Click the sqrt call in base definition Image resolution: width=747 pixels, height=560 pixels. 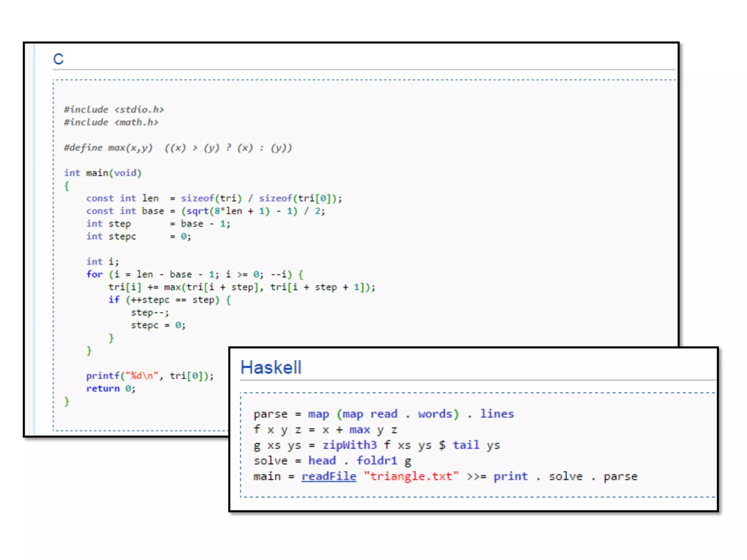[197, 211]
